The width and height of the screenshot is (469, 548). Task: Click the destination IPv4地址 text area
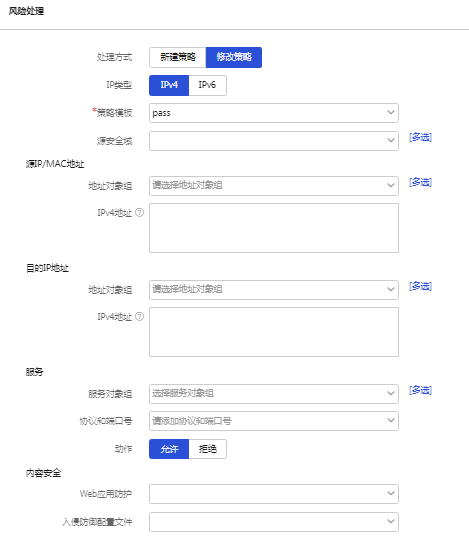[274, 332]
